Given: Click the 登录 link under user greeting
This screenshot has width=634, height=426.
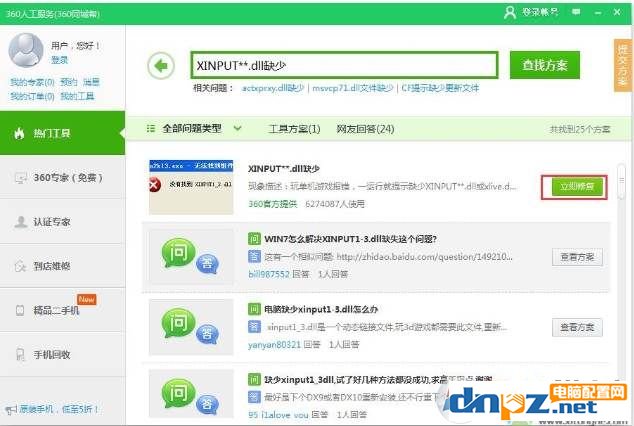Looking at the screenshot, I should coord(59,60).
